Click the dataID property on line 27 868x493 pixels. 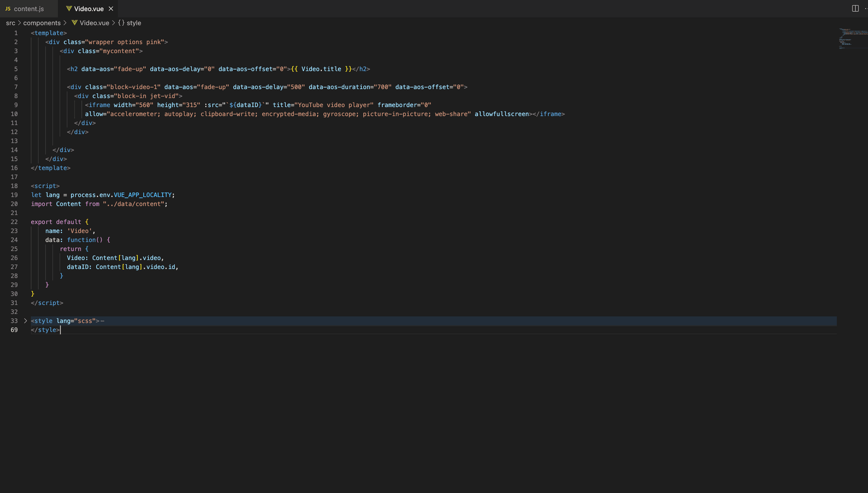(78, 267)
